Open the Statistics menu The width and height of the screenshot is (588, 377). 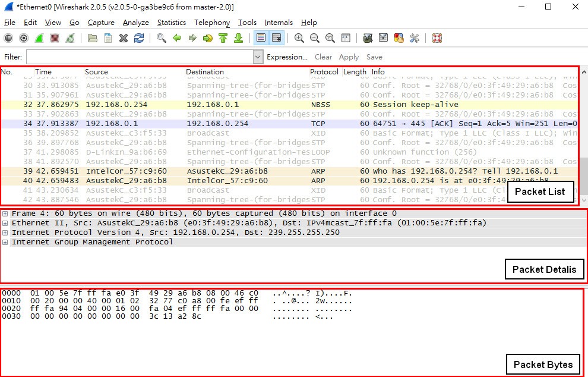pyautogui.click(x=172, y=23)
